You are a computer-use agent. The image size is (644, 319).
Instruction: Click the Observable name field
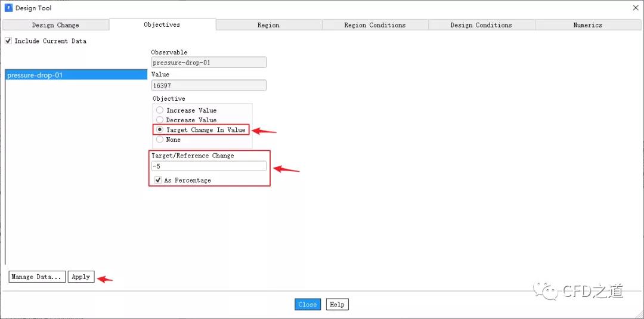pyautogui.click(x=209, y=63)
